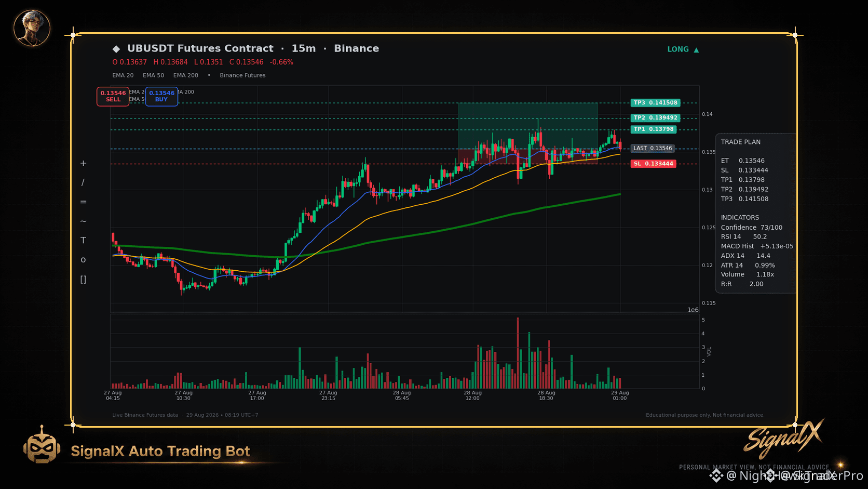
Task: Click the golden robot bot logo
Action: 42,445
